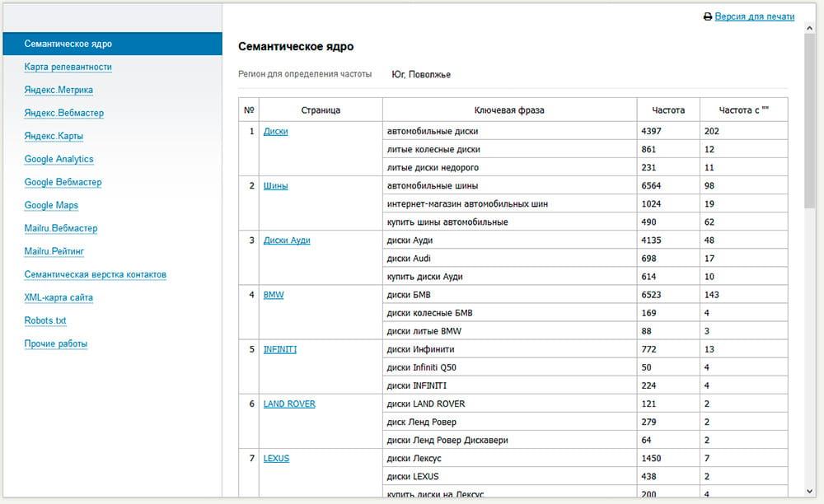The height and width of the screenshot is (504, 824).
Task: Click the Семантическое ядро page heading
Action: [296, 47]
